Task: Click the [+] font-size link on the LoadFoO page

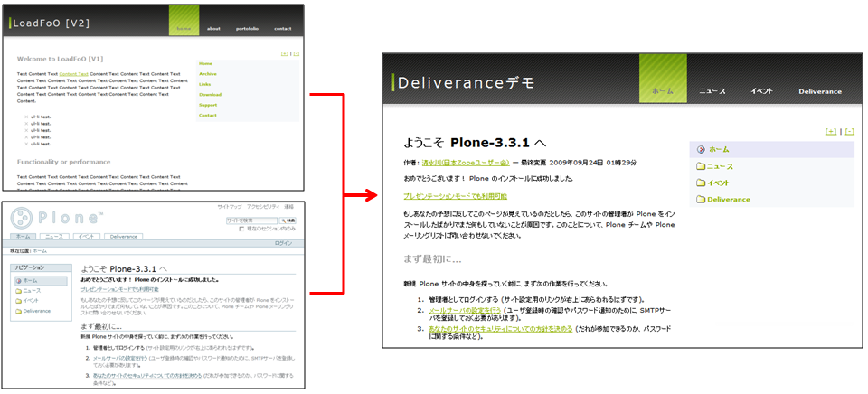Action: (x=285, y=53)
